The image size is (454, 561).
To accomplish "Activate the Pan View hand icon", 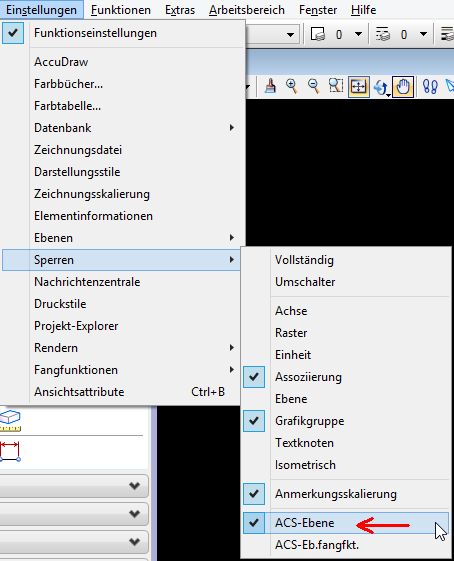I will [403, 87].
